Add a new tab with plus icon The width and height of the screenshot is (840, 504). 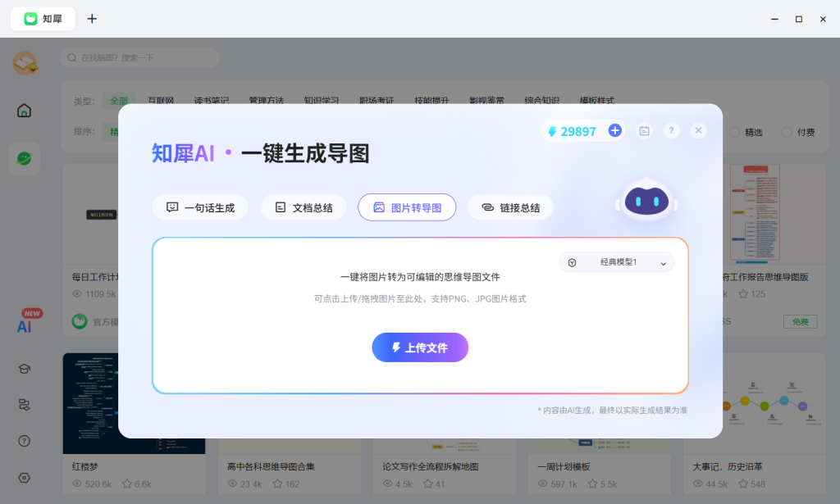coord(92,19)
